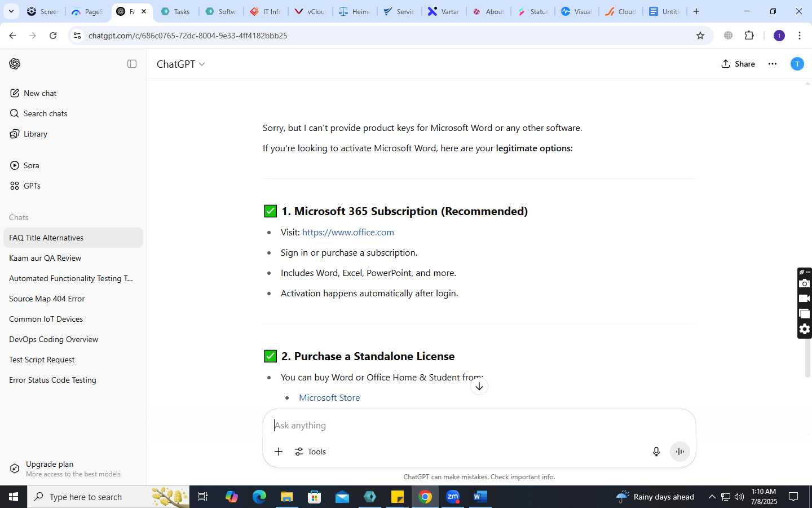Click the video record icon on side toolbar
812x508 pixels.
pos(805,299)
